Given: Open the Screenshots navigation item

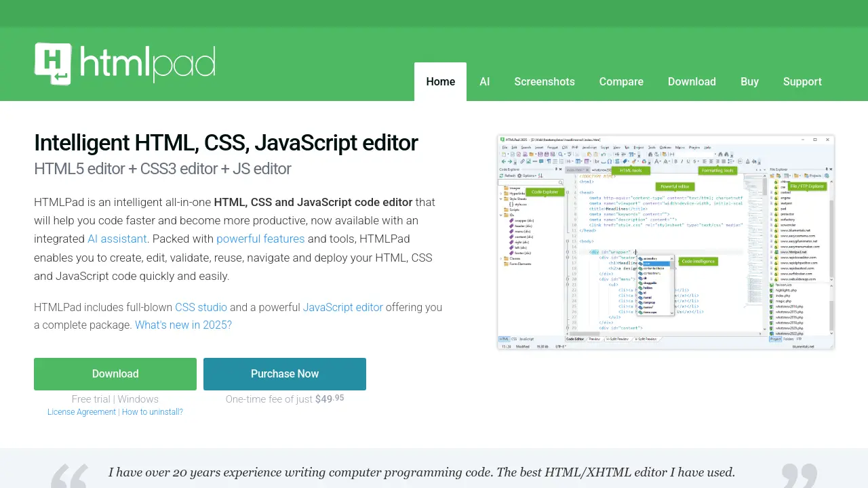Looking at the screenshot, I should pyautogui.click(x=545, y=81).
